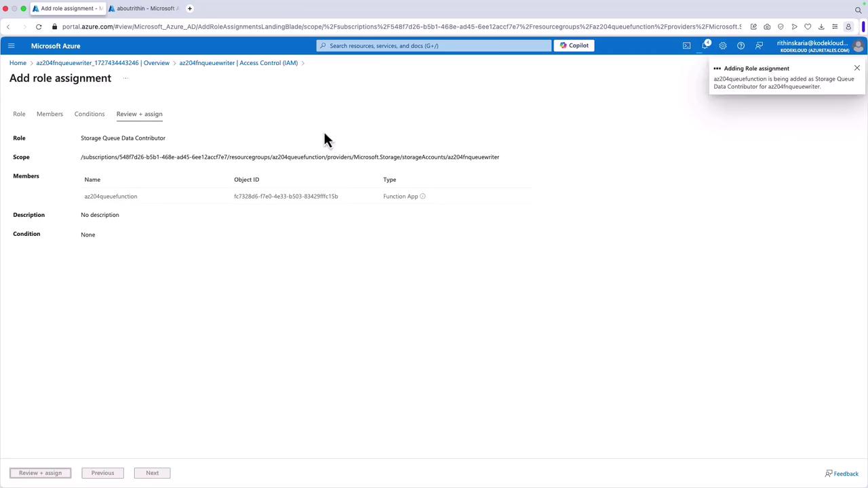Image resolution: width=868 pixels, height=488 pixels.
Task: Click the Object ID value fc7328d6
Action: click(x=285, y=197)
